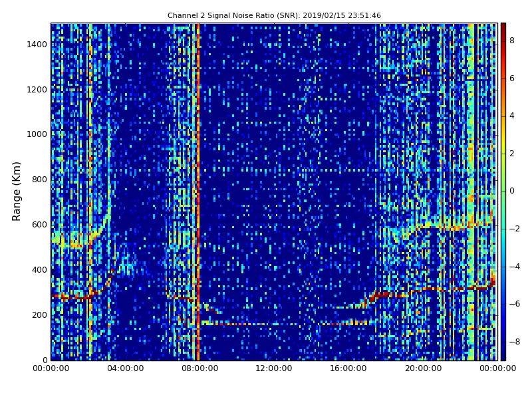This screenshot has height=399, width=532.
Task: Click the colorbar label 8
Action: 512,41
